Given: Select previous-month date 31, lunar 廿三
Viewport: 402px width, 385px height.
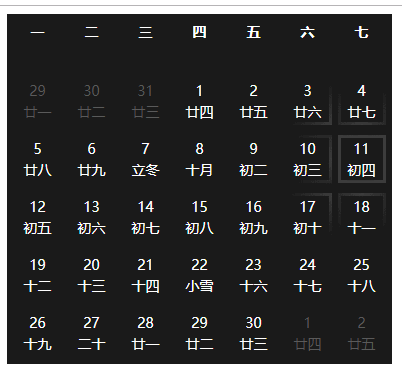Looking at the screenshot, I should [145, 101].
